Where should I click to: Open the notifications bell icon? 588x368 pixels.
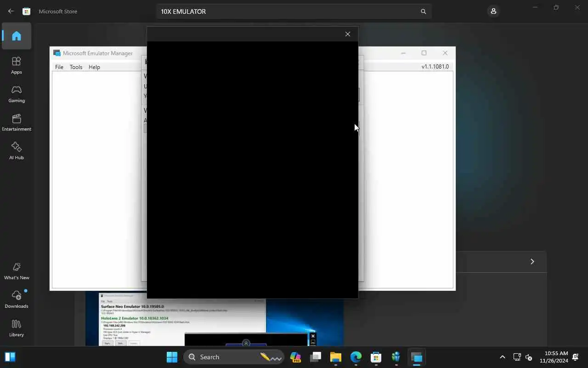(576, 357)
